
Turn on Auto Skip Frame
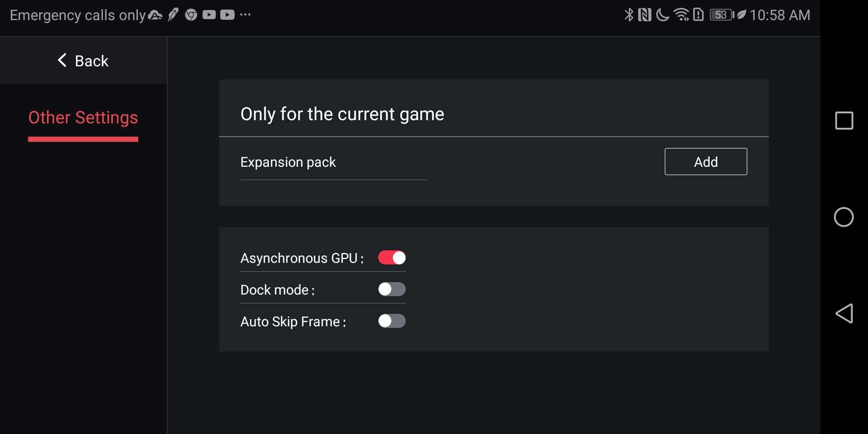pos(392,321)
